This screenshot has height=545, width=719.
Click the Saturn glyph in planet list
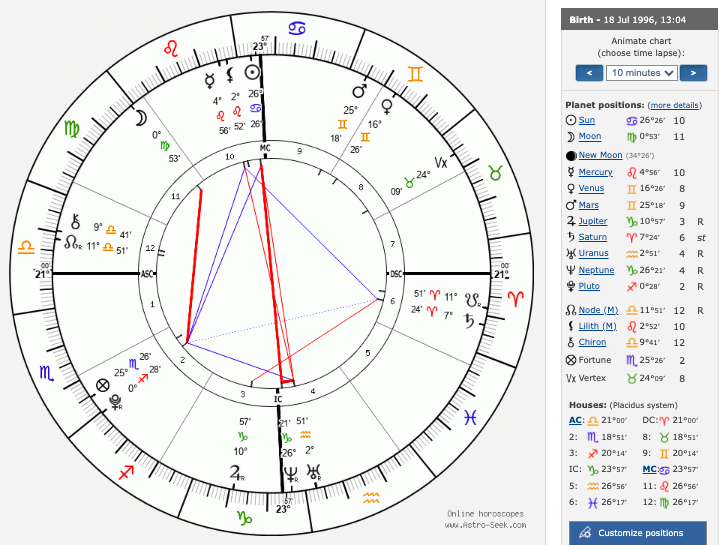click(571, 237)
